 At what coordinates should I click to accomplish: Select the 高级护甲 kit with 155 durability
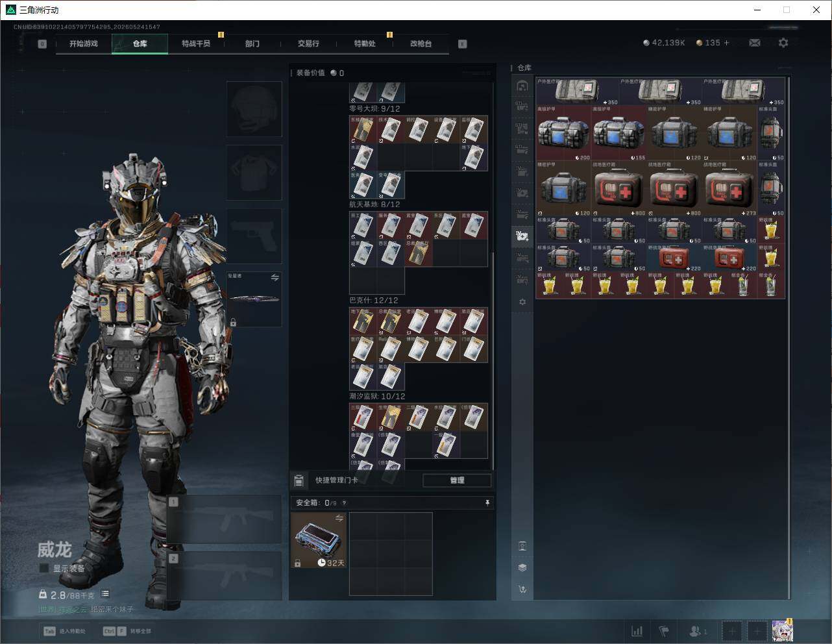point(619,134)
